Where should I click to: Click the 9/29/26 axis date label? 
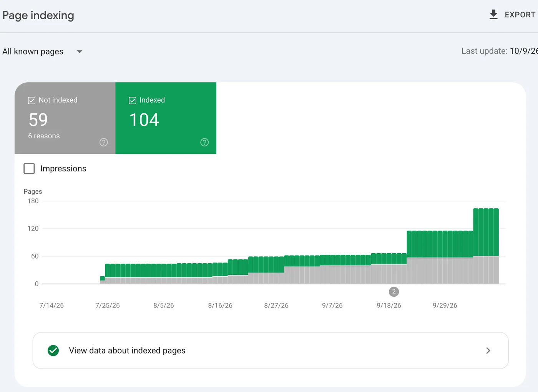tap(445, 306)
